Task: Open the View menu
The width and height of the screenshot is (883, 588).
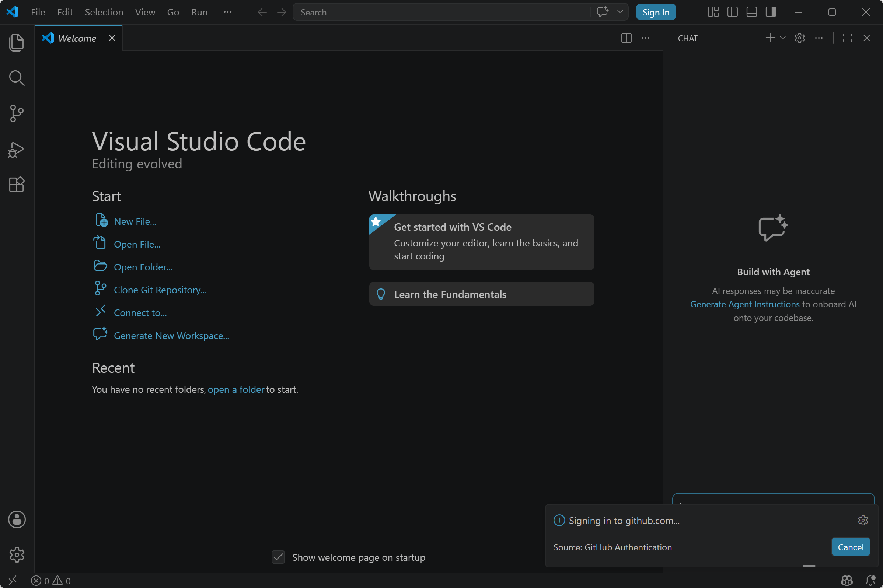Action: (x=145, y=13)
